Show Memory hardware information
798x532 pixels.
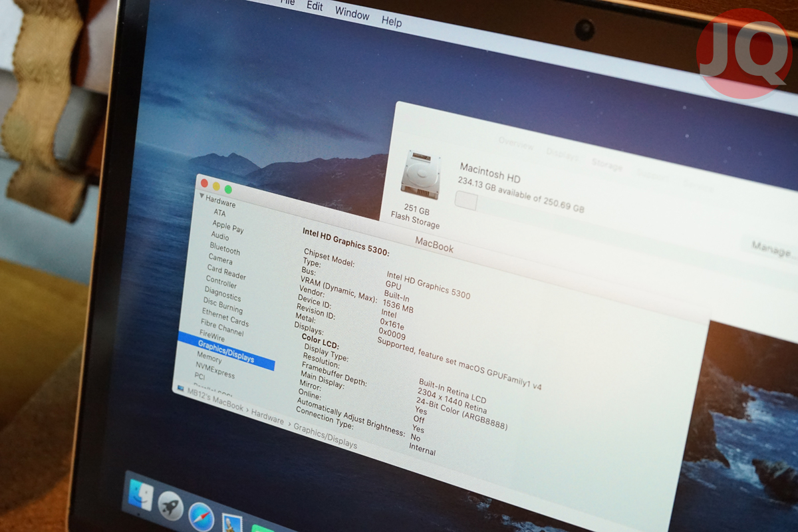point(209,358)
